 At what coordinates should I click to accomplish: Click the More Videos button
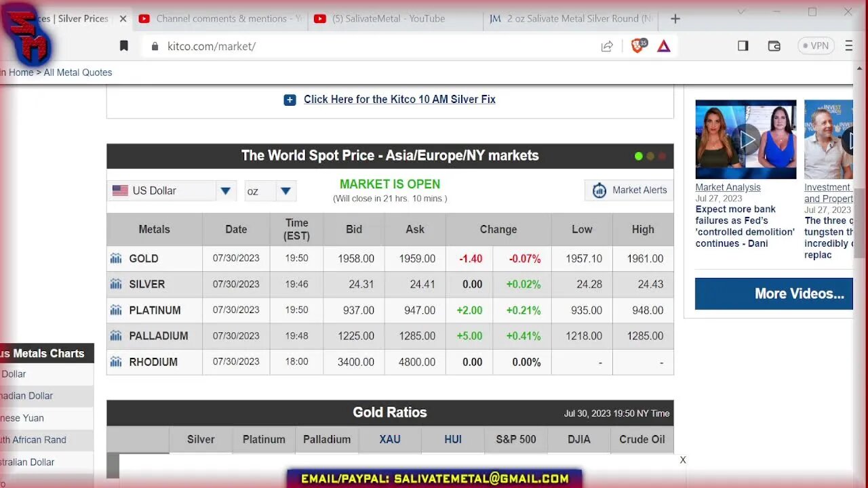click(774, 293)
